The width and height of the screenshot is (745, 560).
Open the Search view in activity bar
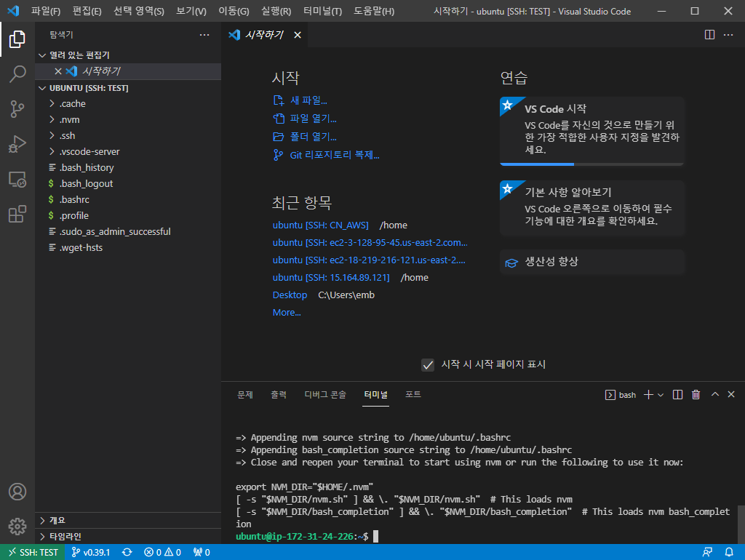[x=17, y=73]
